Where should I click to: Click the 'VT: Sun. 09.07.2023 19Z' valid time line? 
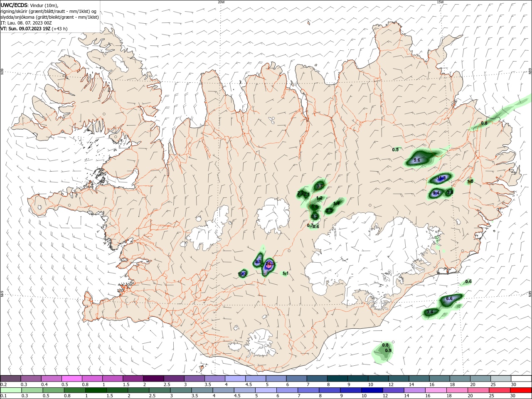pyautogui.click(x=25, y=29)
